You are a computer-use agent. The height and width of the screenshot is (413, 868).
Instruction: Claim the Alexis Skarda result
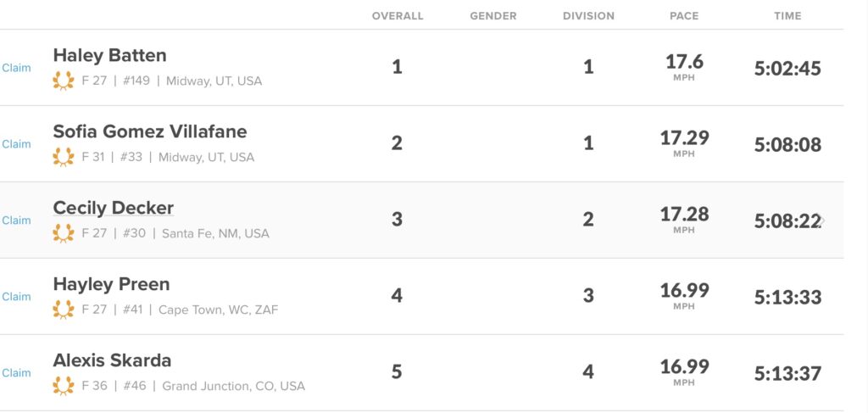pyautogui.click(x=16, y=373)
